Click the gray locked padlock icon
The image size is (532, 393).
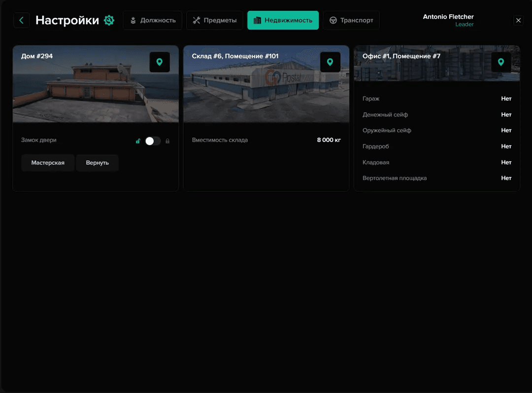[x=167, y=141]
